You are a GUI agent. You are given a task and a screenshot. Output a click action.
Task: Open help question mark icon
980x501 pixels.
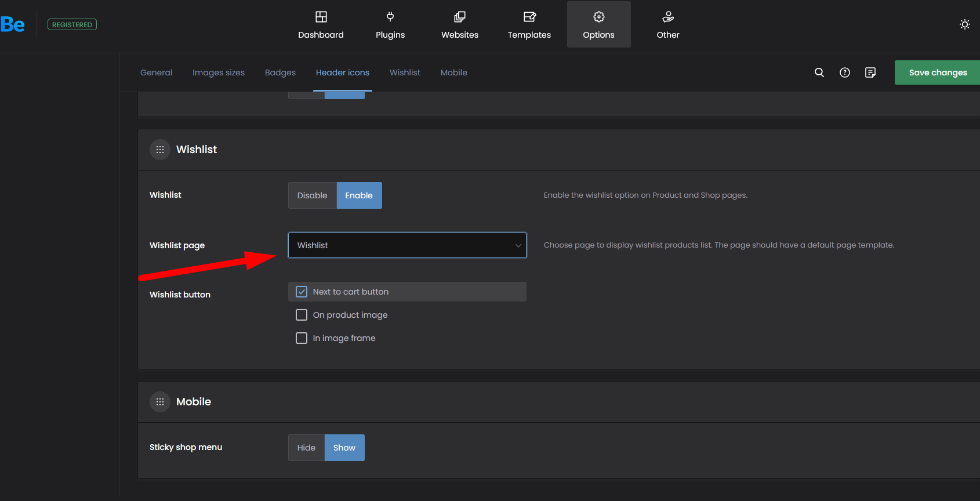(845, 72)
